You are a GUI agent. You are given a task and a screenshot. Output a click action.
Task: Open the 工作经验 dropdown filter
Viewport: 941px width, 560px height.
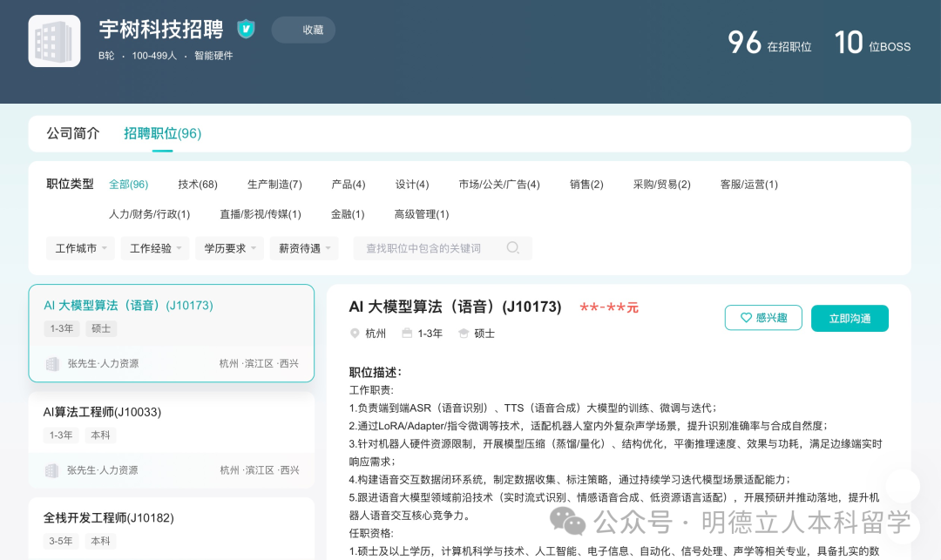[x=155, y=248]
